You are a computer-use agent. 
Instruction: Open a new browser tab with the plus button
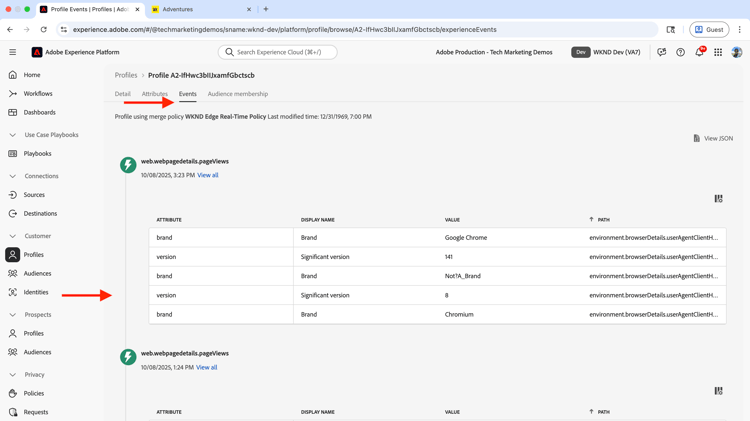pyautogui.click(x=266, y=9)
